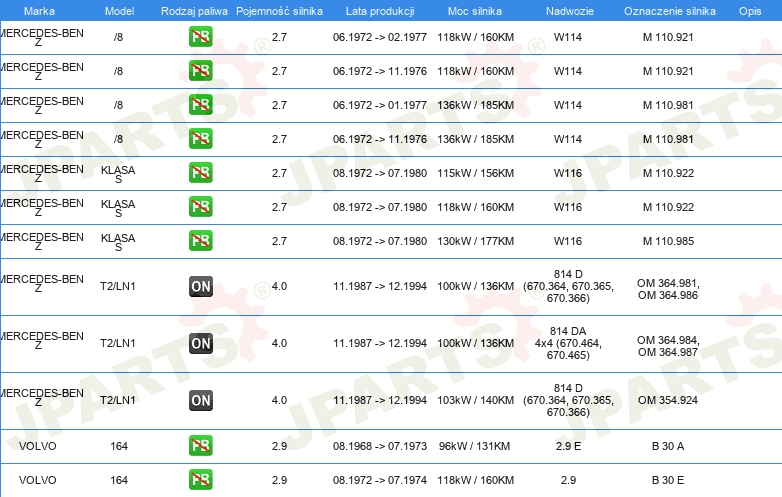The width and height of the screenshot is (782, 497).
Task: Select body W116 in 118kW / 160KM row
Action: pos(568,207)
